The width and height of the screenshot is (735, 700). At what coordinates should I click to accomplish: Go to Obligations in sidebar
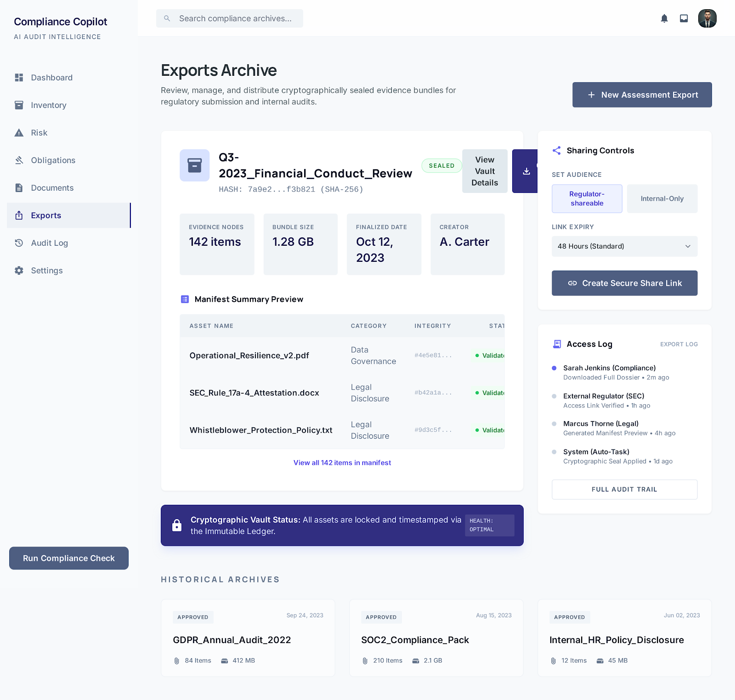click(53, 160)
